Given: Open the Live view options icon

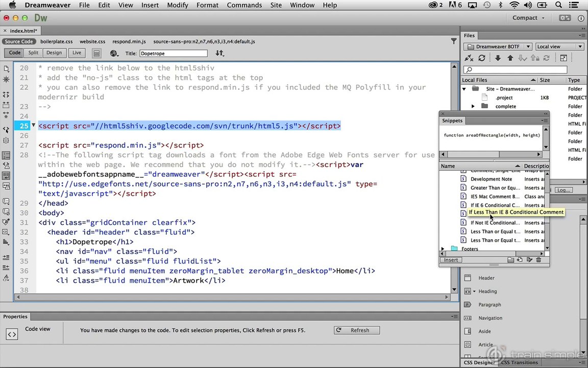Looking at the screenshot, I should (x=97, y=53).
